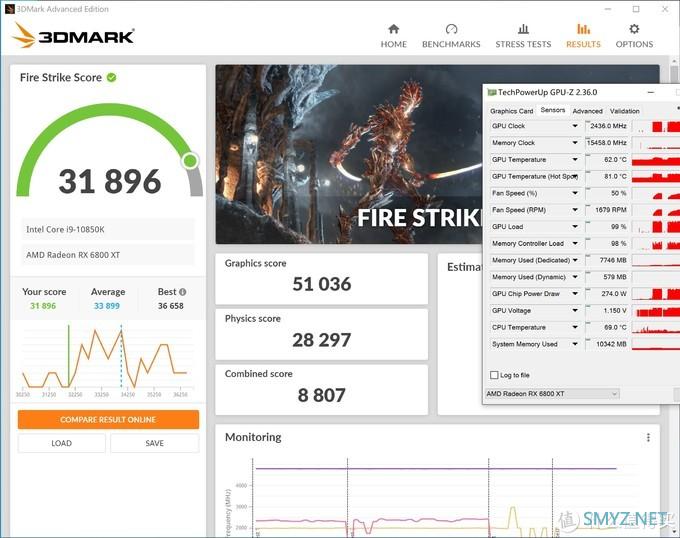Click the green validated checkmark icon
Screen dimensions: 680x538
[111, 78]
